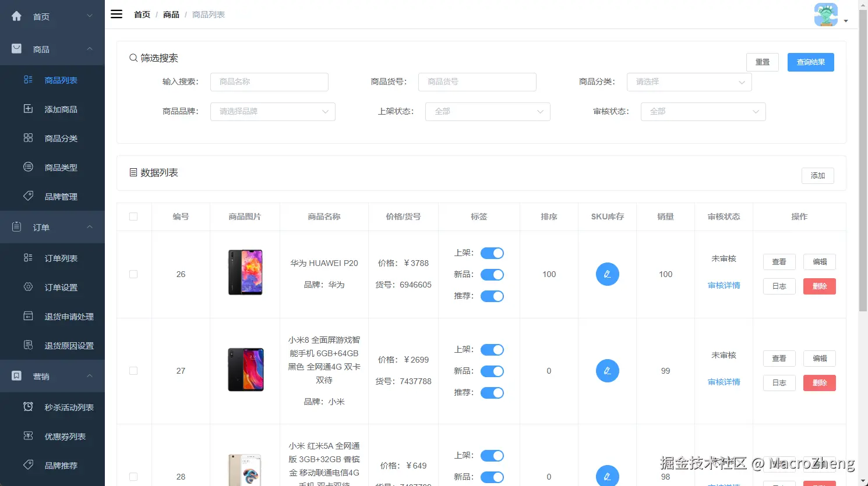Click the gear icon beside 订单设置

[x=28, y=287]
